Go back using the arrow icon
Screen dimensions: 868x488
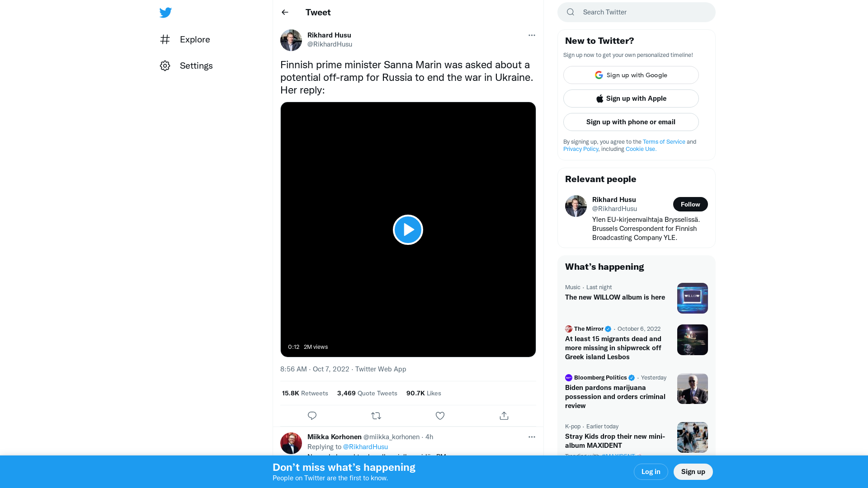click(x=285, y=12)
